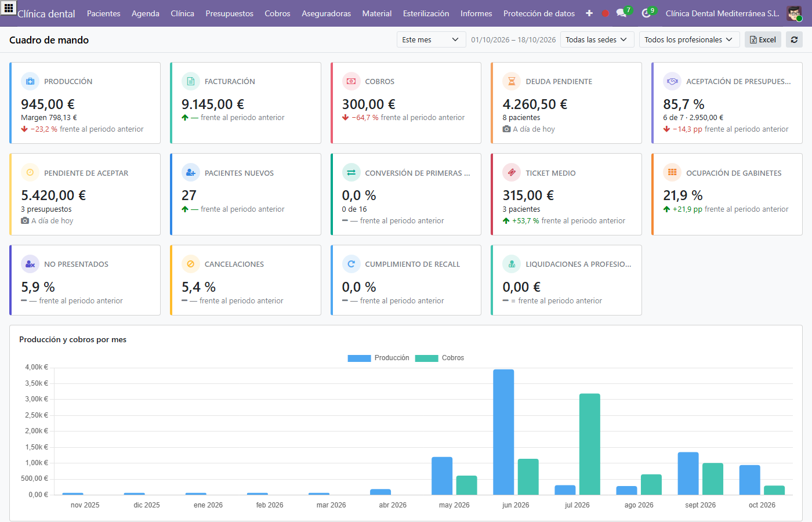Click the Pacientes nuevos user-plus icon
The width and height of the screenshot is (812, 522).
click(191, 172)
